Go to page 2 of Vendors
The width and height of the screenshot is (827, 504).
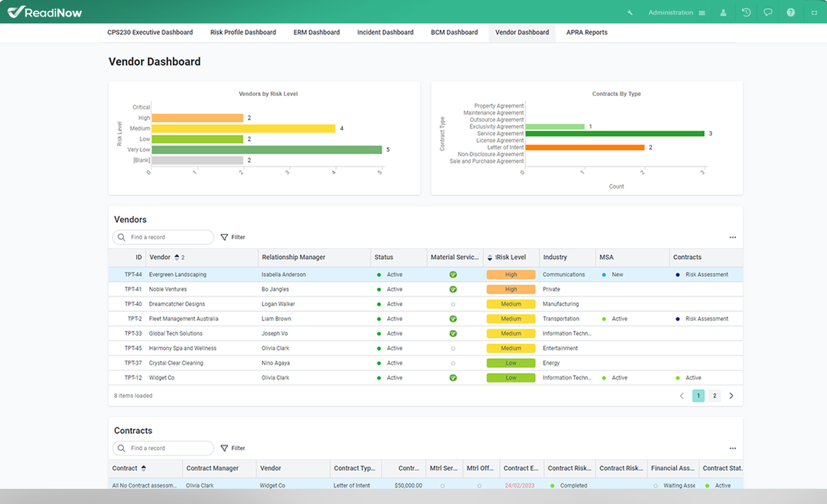point(714,396)
